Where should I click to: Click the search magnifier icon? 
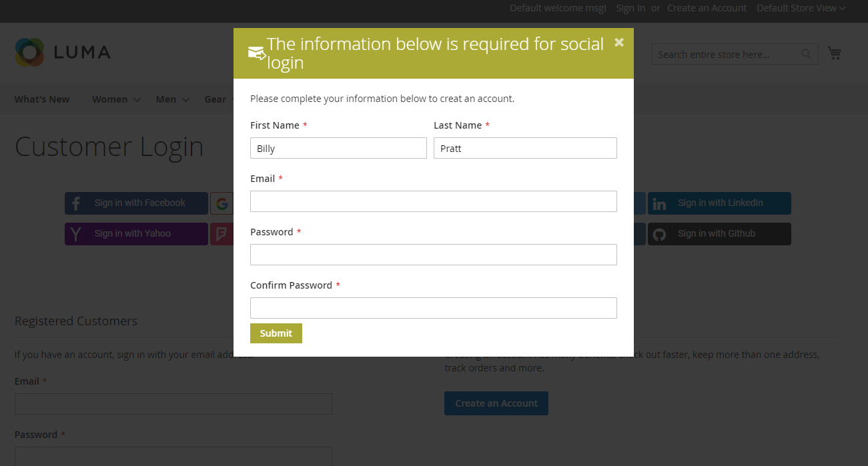pos(807,55)
